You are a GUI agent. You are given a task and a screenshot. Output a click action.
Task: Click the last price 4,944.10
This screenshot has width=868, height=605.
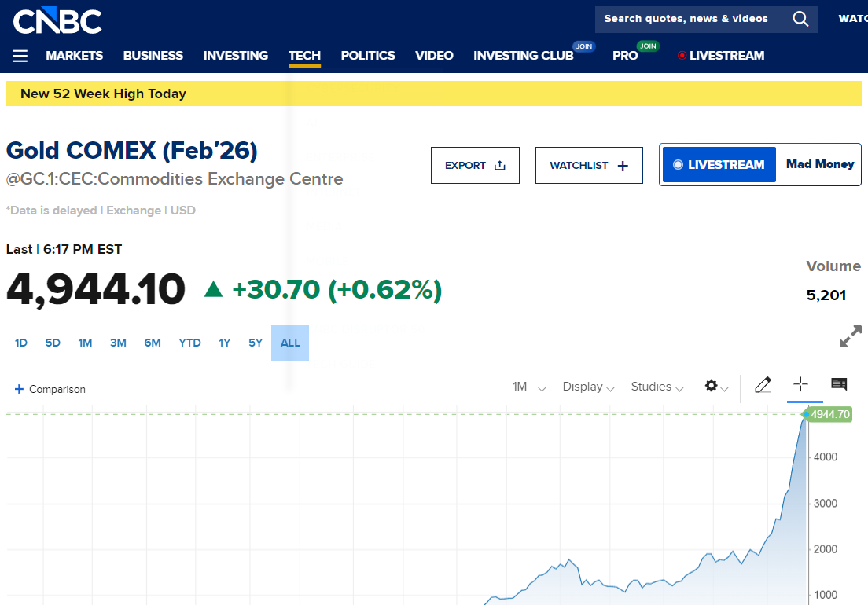pos(96,288)
